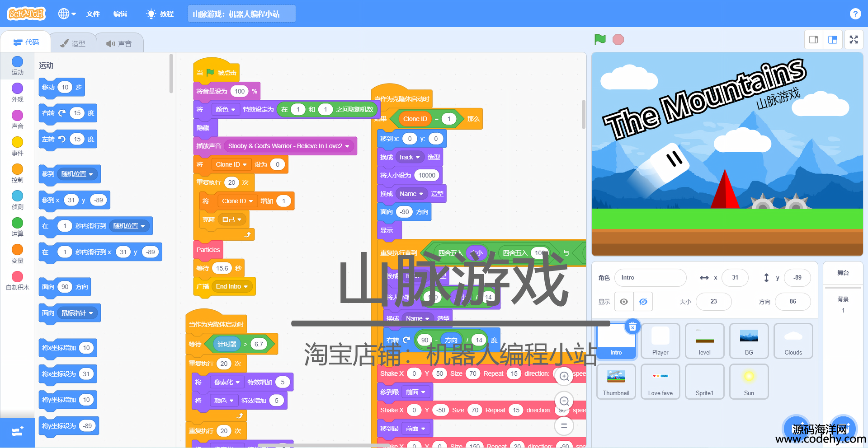Click the Particles custom block

[x=208, y=250]
